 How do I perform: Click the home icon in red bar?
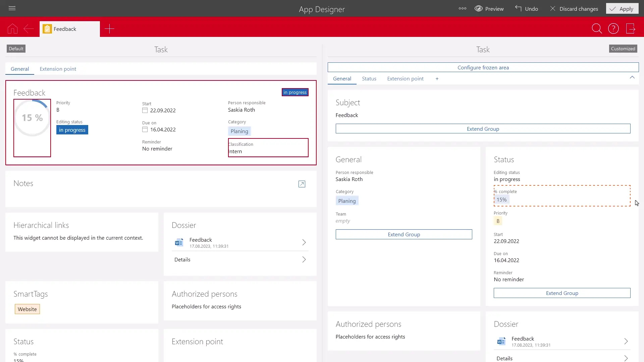[x=12, y=29]
